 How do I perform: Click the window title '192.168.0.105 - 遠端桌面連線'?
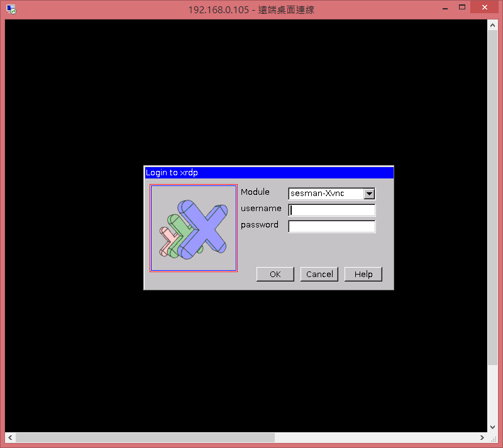point(251,9)
